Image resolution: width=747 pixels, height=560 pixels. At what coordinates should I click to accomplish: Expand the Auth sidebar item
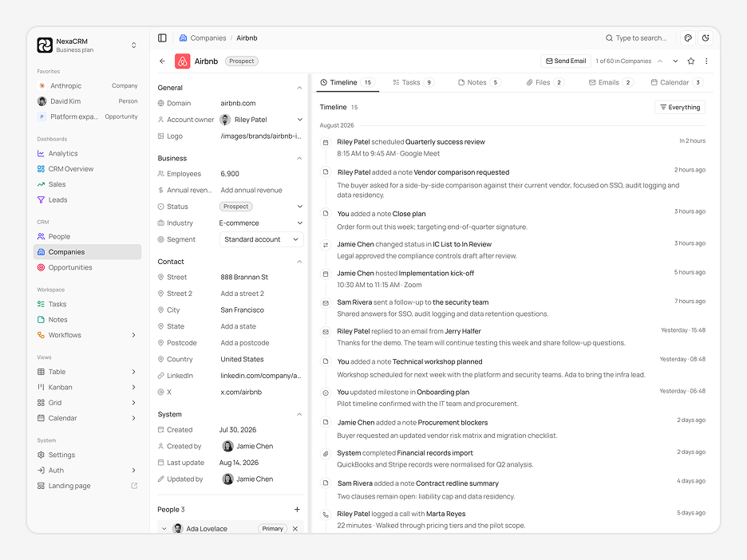pos(134,471)
